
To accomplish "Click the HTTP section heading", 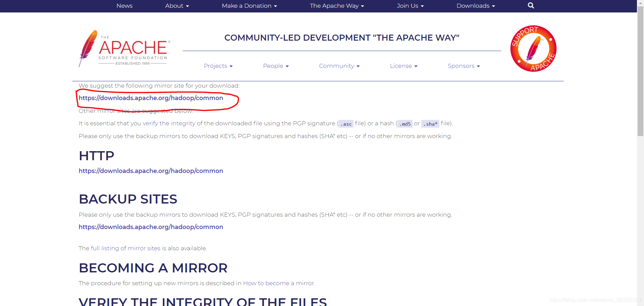I will (96, 156).
